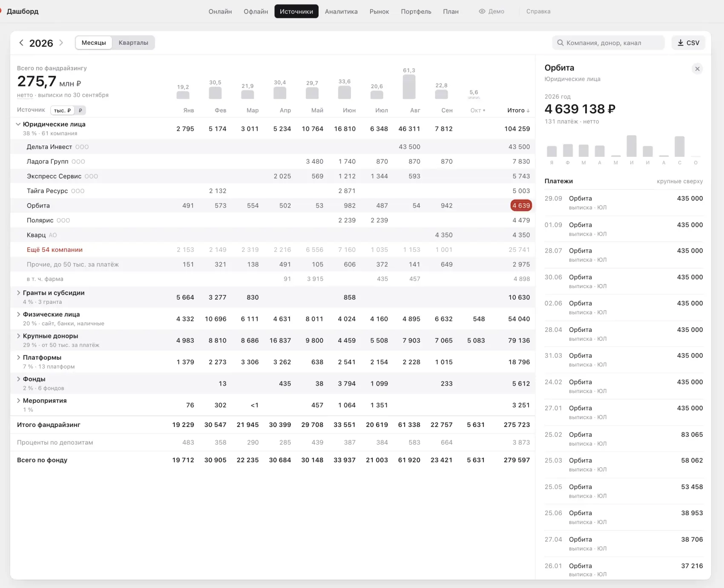Click the крупные сверху sort label
Viewport: 724px width, 588px height.
(x=680, y=181)
